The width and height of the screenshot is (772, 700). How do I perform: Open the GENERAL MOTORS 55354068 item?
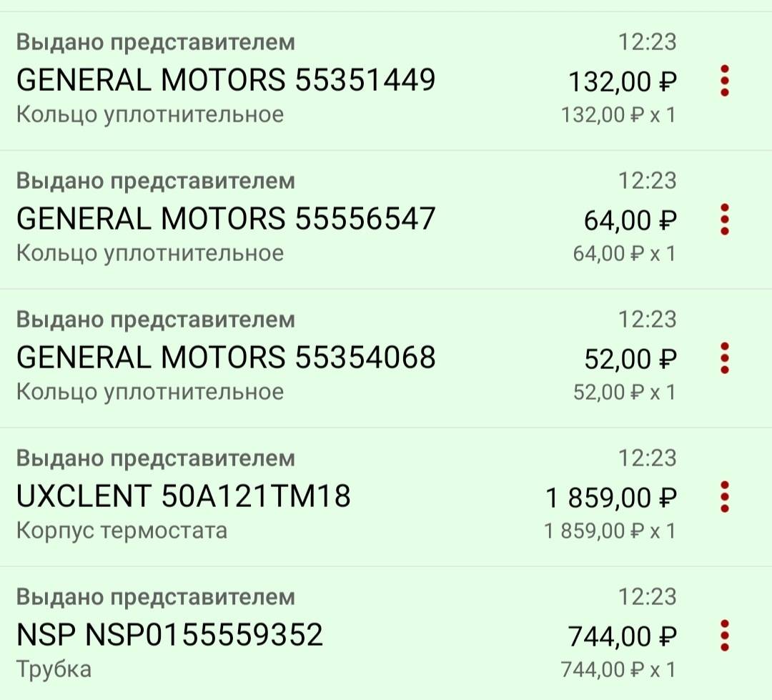pyautogui.click(x=225, y=358)
